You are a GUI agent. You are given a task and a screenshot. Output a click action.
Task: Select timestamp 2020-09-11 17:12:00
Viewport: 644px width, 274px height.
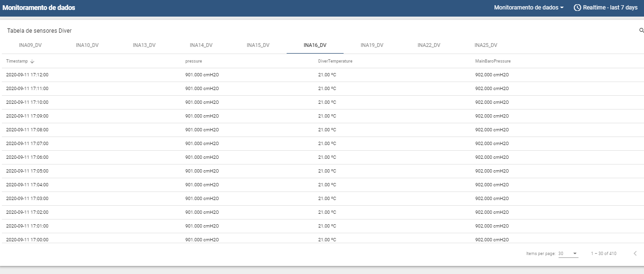point(27,75)
